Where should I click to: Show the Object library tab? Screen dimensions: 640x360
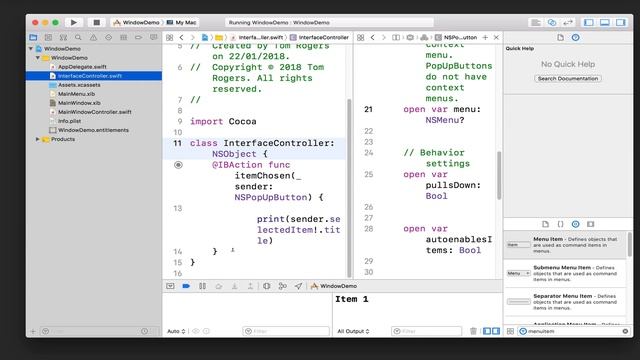point(576,224)
